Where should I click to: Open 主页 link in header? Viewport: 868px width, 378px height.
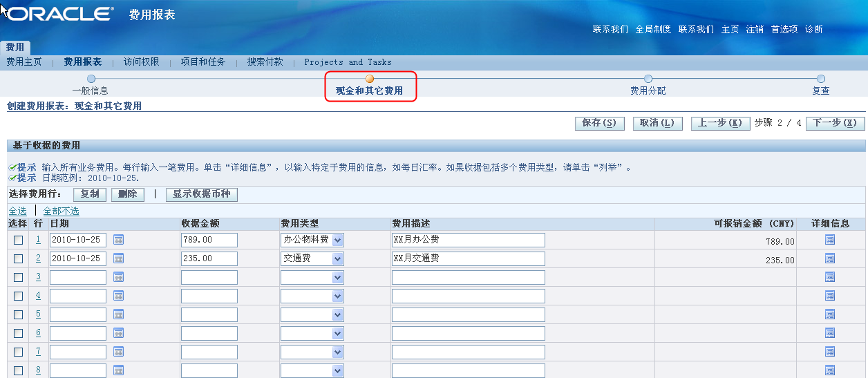coord(730,29)
